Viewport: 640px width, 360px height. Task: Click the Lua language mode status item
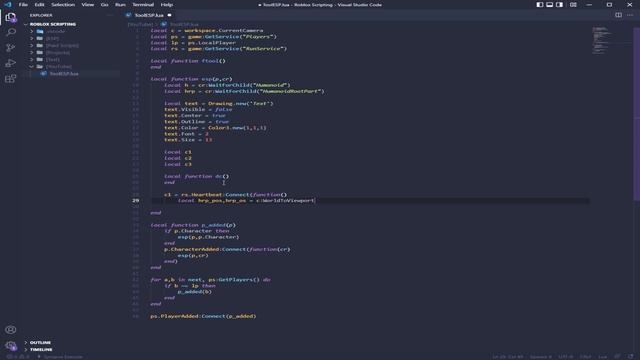(602, 357)
